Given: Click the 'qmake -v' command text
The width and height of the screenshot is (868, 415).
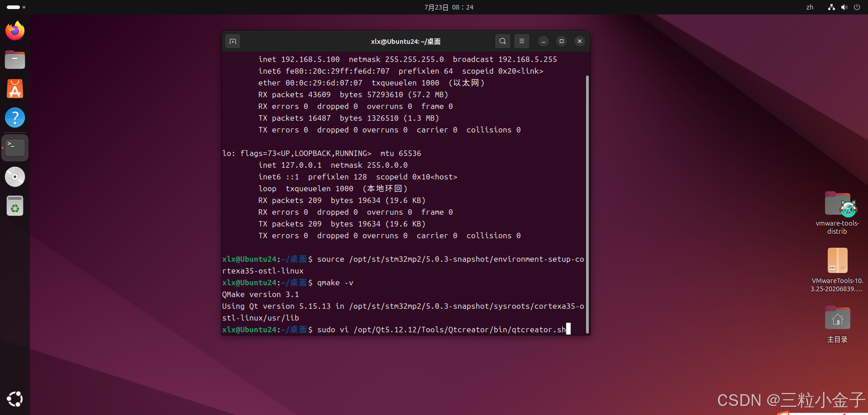Looking at the screenshot, I should tap(335, 283).
